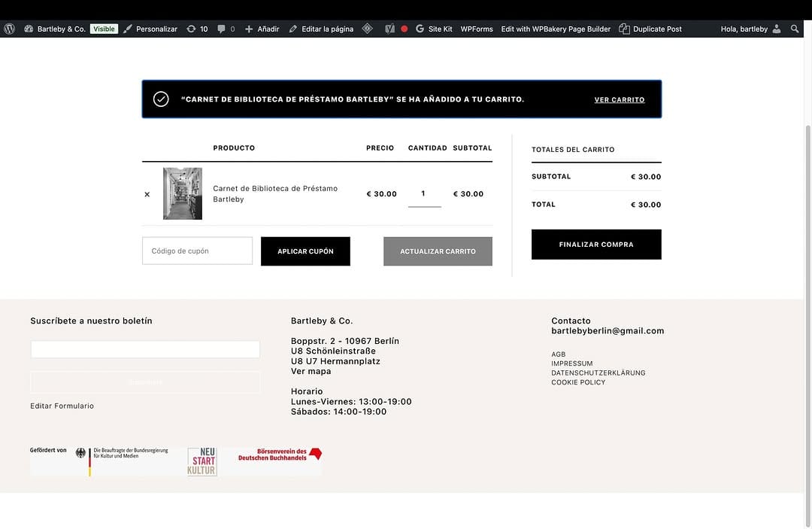The image size is (812, 529).
Task: Open the 10 pending updates
Action: click(197, 29)
